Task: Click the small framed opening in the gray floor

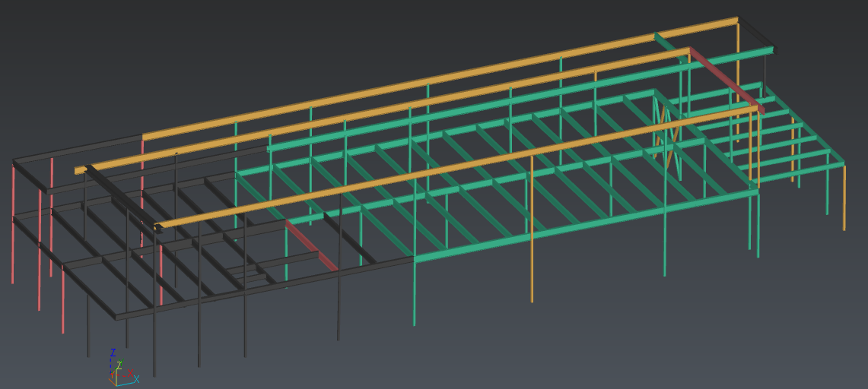Action: (247, 274)
